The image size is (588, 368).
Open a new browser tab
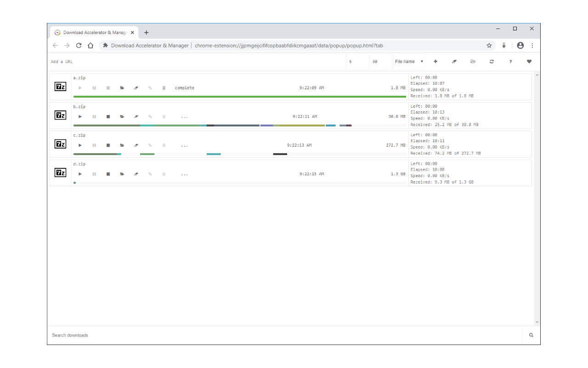147,33
